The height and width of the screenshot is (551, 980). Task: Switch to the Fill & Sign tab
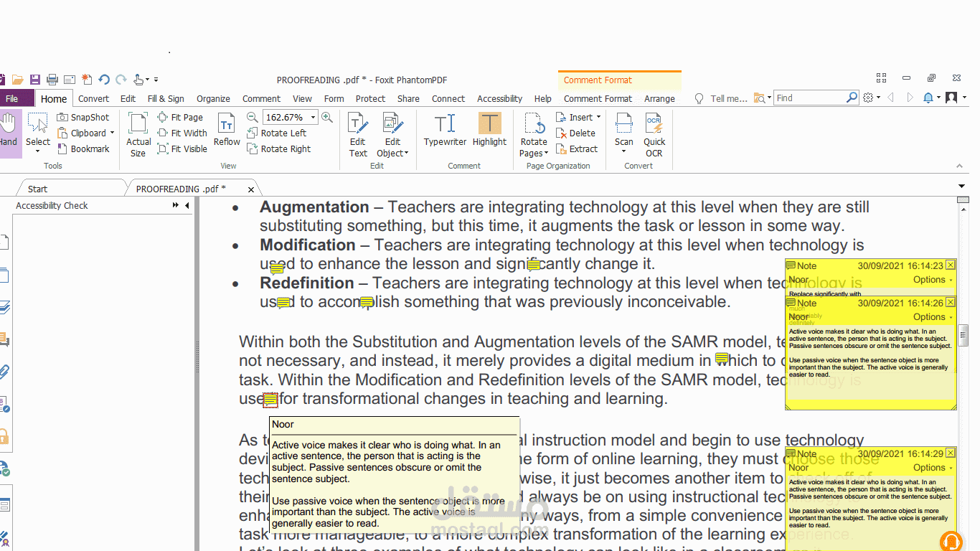(x=166, y=98)
